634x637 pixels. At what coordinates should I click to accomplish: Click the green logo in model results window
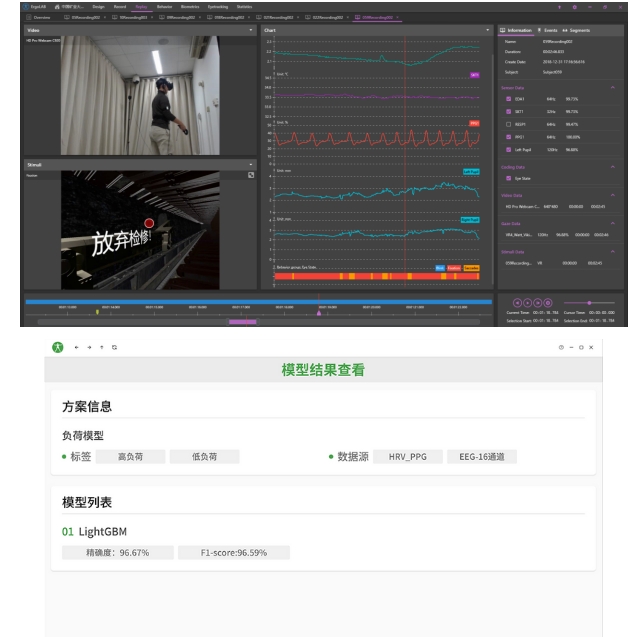pos(58,347)
